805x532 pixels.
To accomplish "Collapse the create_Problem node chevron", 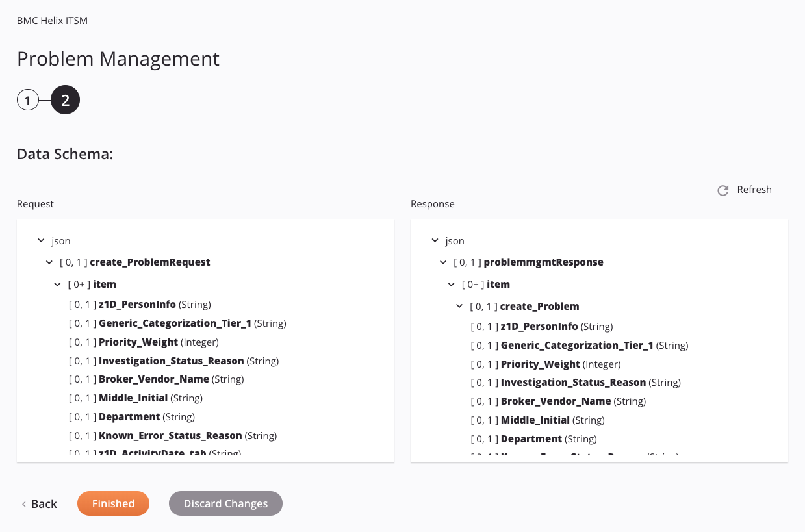I will 459,306.
